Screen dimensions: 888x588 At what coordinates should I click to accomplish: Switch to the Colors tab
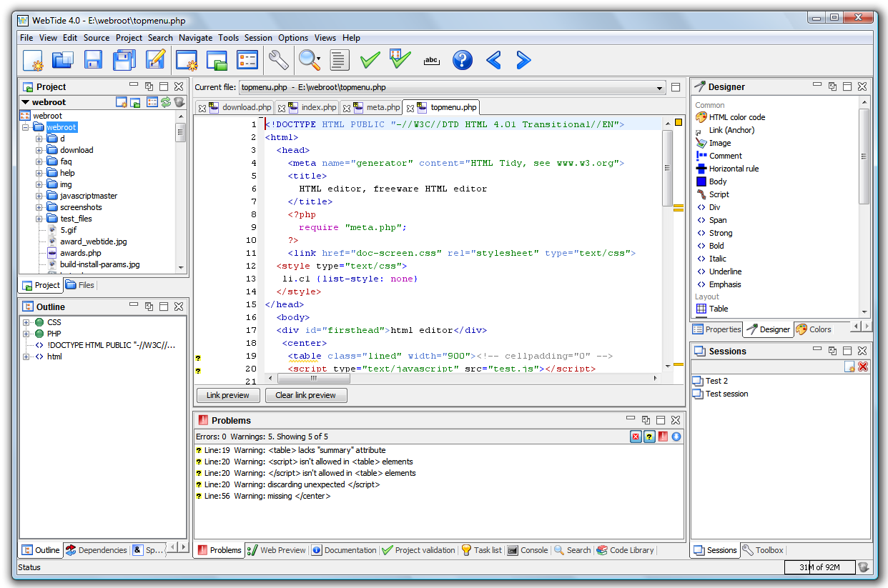point(814,329)
